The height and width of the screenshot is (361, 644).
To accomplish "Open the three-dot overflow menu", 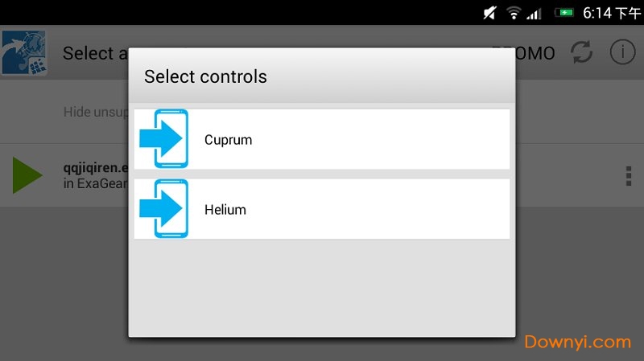I will coord(628,176).
